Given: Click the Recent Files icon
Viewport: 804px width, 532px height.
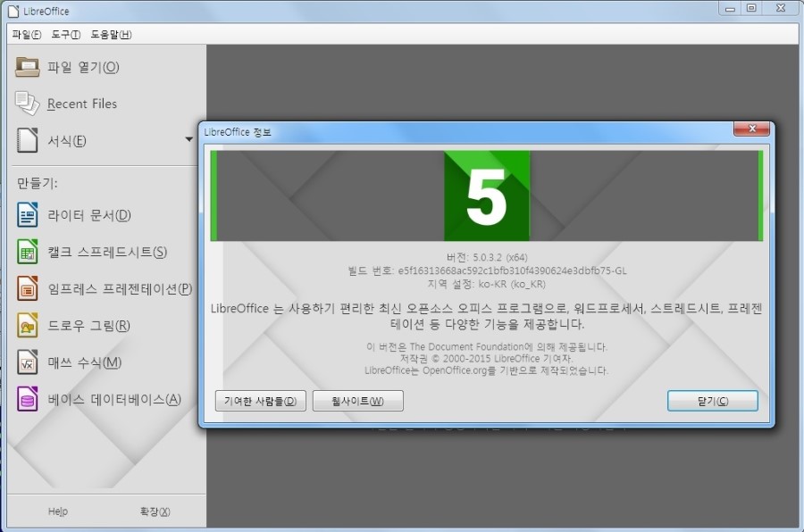Looking at the screenshot, I should click(x=27, y=104).
